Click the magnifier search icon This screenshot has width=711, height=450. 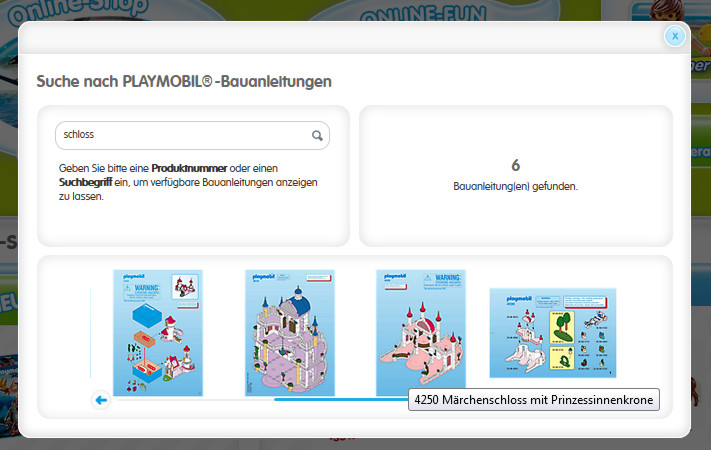tap(317, 135)
